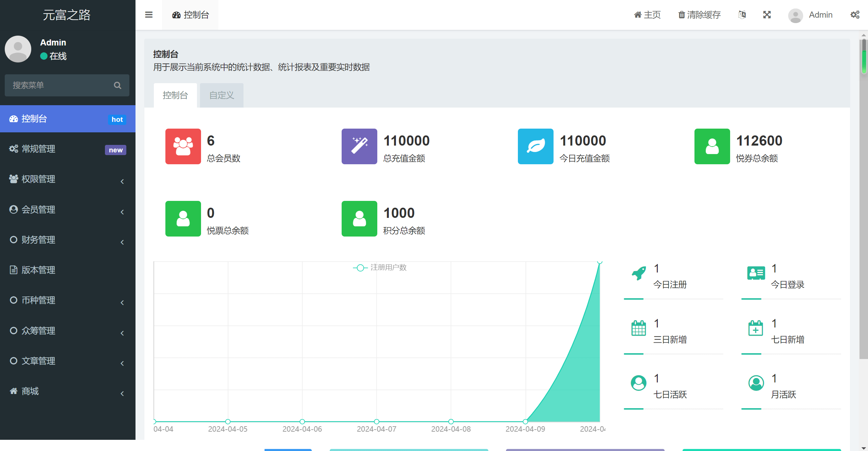This screenshot has width=868, height=451.
Task: Switch to the 自定义 tab
Action: coord(222,95)
